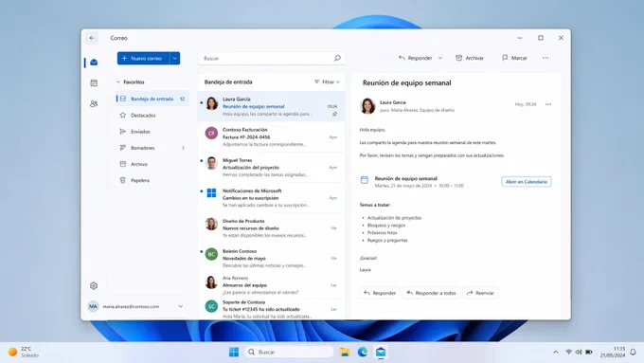Open the Notificaciones de Microsoft email

pyautogui.click(x=271, y=198)
